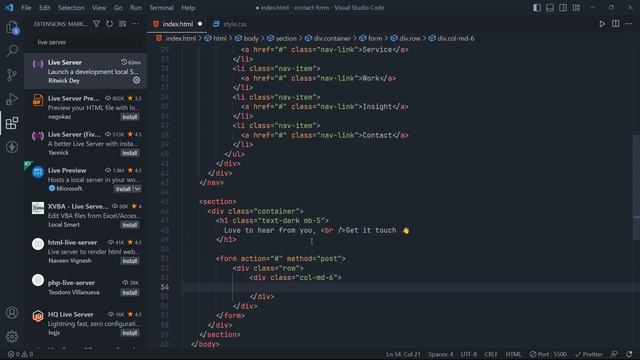Select div.row in the breadcrumb
The image size is (640, 360).
[405, 38]
